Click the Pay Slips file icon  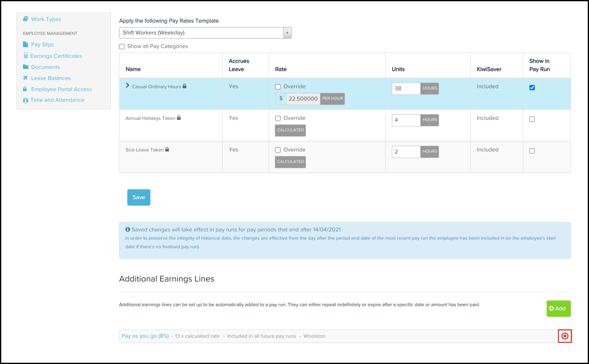(25, 44)
